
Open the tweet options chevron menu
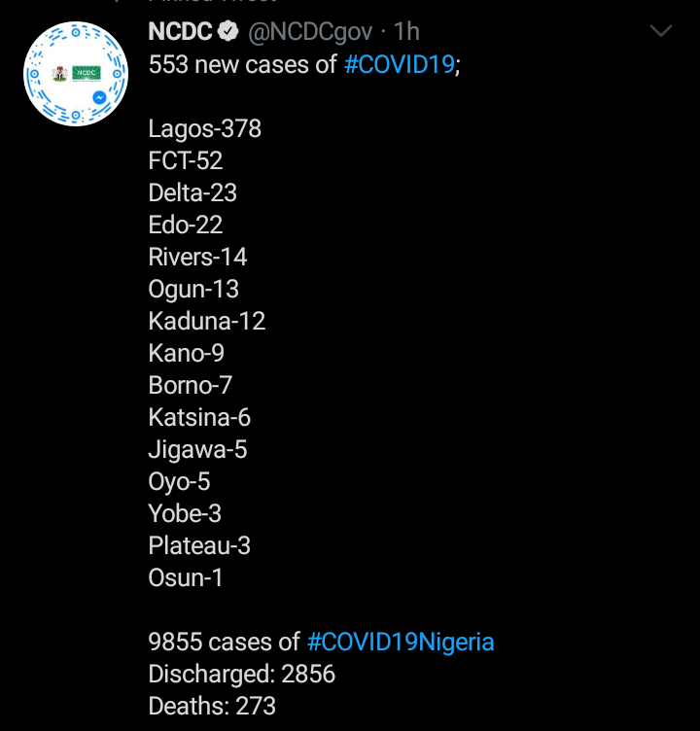661,32
